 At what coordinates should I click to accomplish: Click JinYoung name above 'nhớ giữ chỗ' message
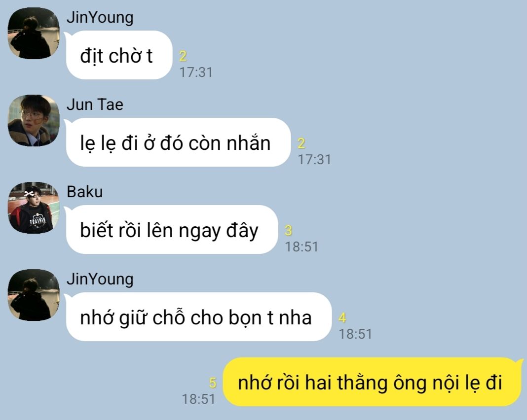click(x=100, y=280)
